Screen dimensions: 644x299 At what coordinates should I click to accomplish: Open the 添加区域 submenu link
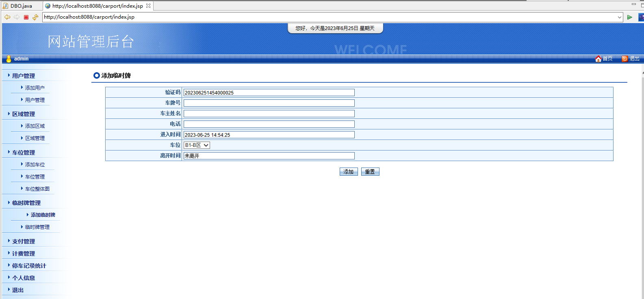point(35,126)
